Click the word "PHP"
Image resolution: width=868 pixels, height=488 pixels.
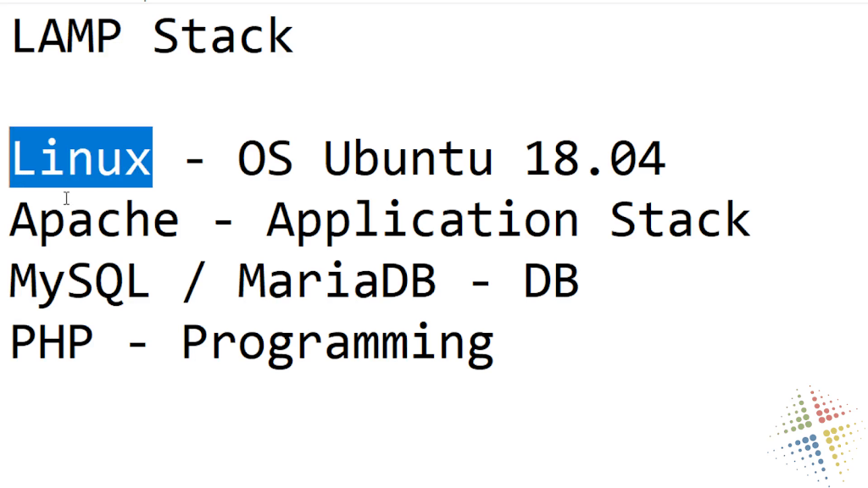(x=52, y=342)
